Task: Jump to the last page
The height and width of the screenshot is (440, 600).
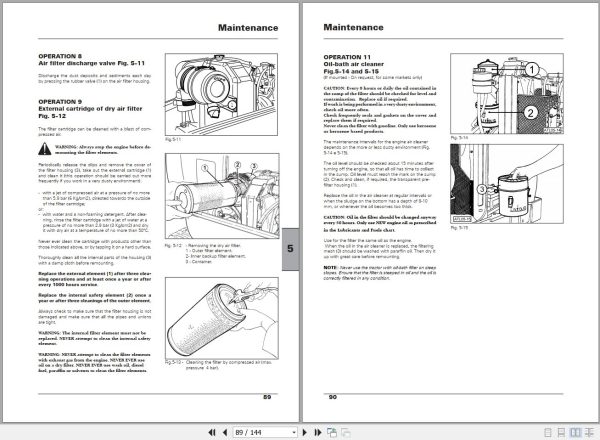Action: pos(318,432)
